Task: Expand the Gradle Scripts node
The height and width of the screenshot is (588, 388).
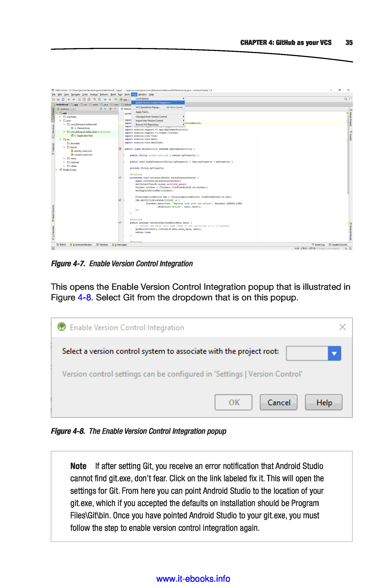Action: (57, 170)
